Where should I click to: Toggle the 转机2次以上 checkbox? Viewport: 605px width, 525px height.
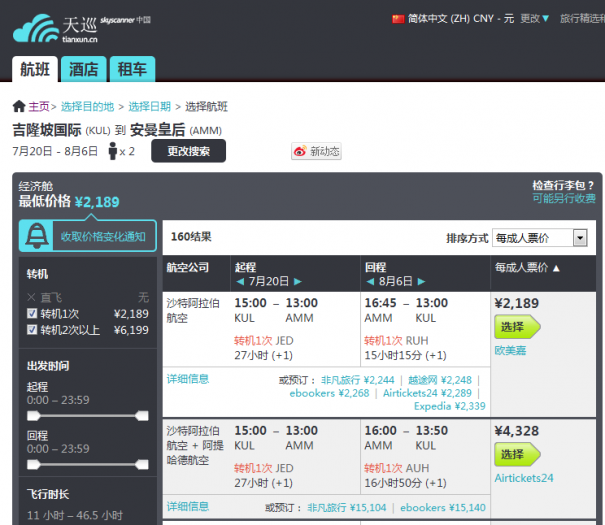[32, 330]
